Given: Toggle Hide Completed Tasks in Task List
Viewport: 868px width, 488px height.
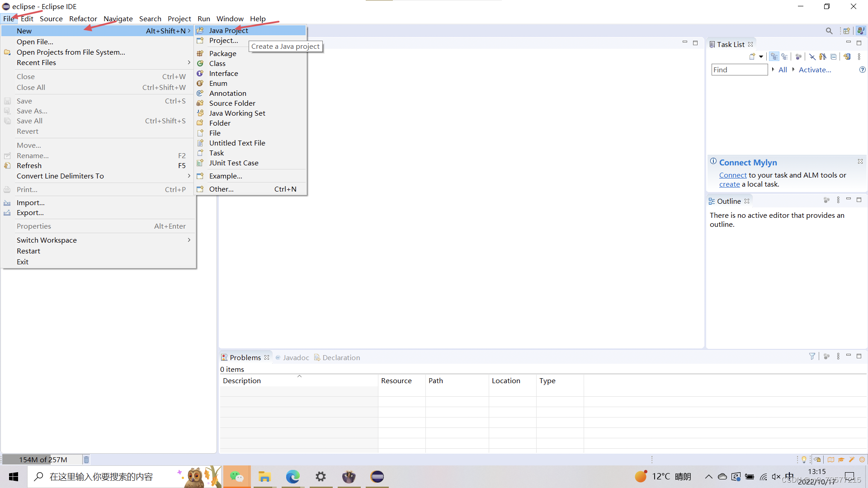Looking at the screenshot, I should click(812, 57).
